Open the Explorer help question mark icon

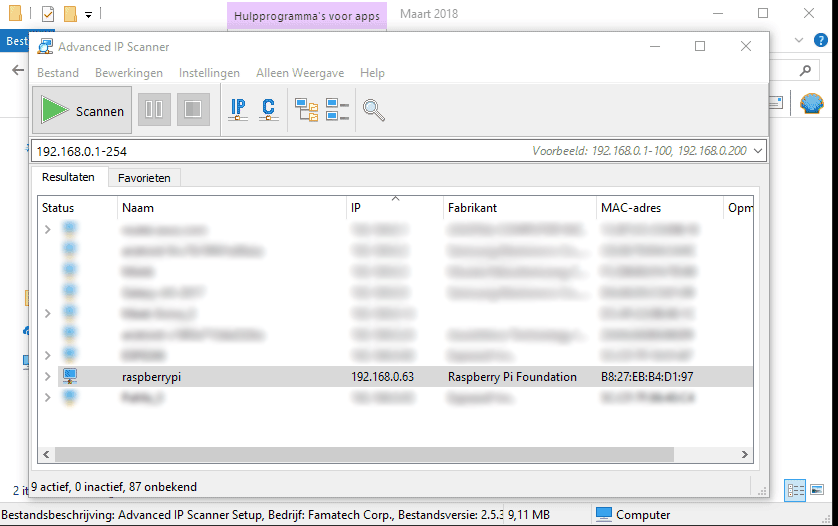coord(820,40)
